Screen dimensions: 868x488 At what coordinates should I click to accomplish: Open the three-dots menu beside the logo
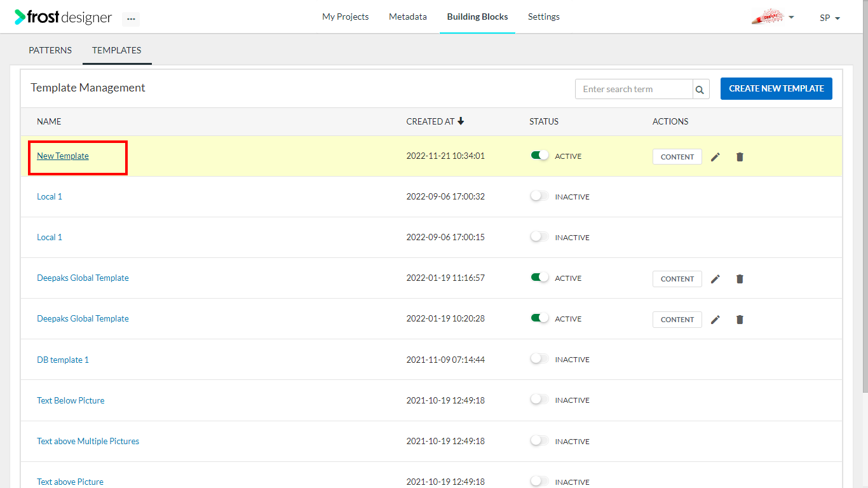tap(131, 18)
